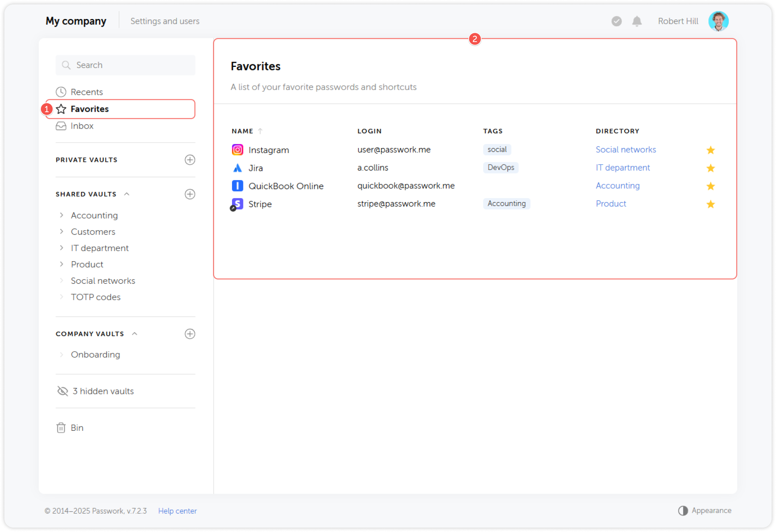Image resolution: width=776 pixels, height=532 pixels.
Task: Expand the Accounting shared vault
Action: tap(61, 215)
